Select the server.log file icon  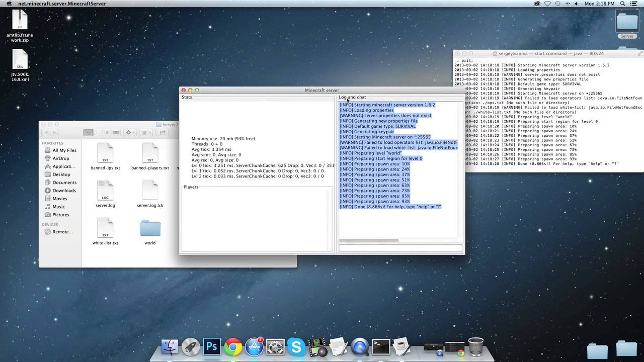pos(105,191)
